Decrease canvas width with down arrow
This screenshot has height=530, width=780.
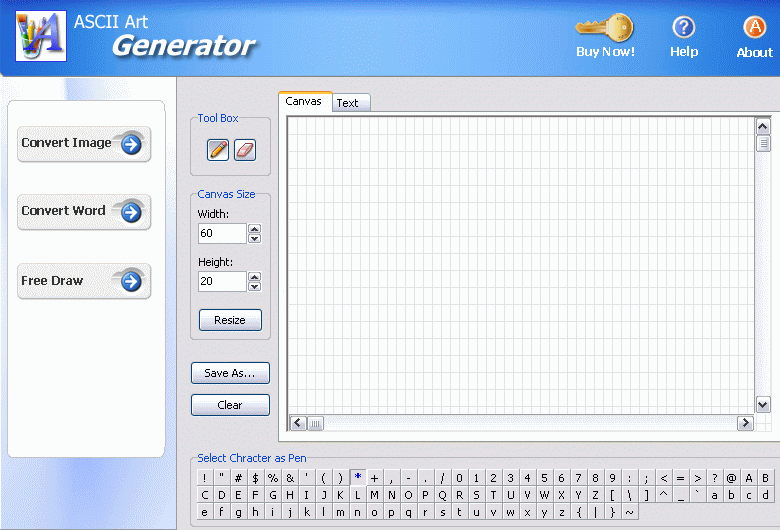coord(254,239)
